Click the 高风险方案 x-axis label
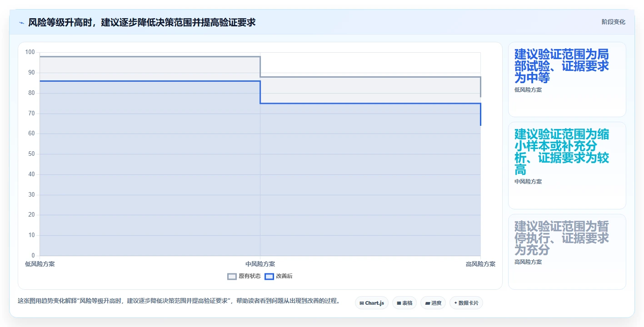Screen dimensions: 644x327 (480, 264)
